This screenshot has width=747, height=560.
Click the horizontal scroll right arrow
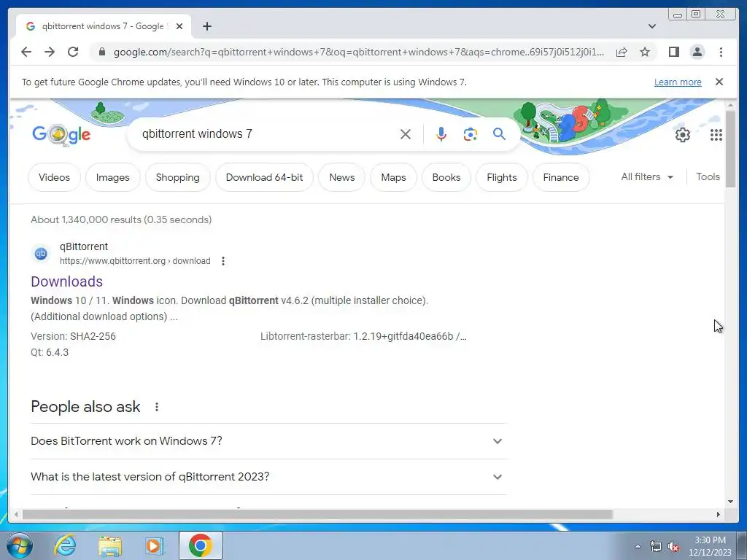[719, 514]
